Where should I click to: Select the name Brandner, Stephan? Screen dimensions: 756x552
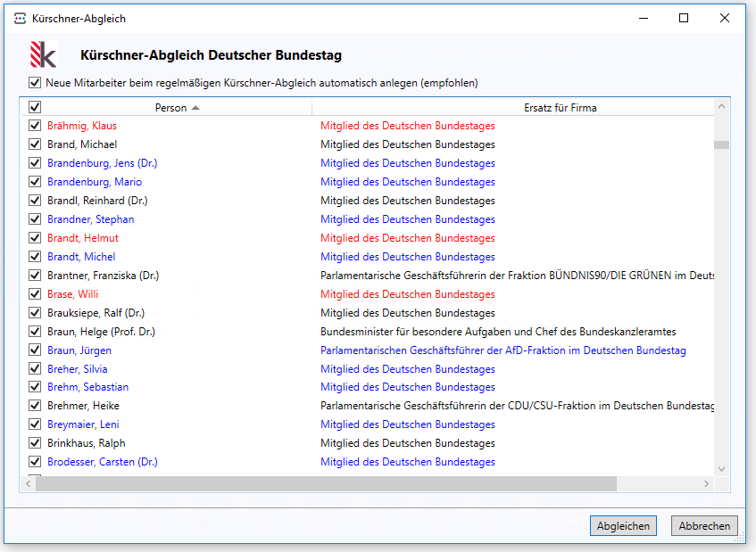91,219
